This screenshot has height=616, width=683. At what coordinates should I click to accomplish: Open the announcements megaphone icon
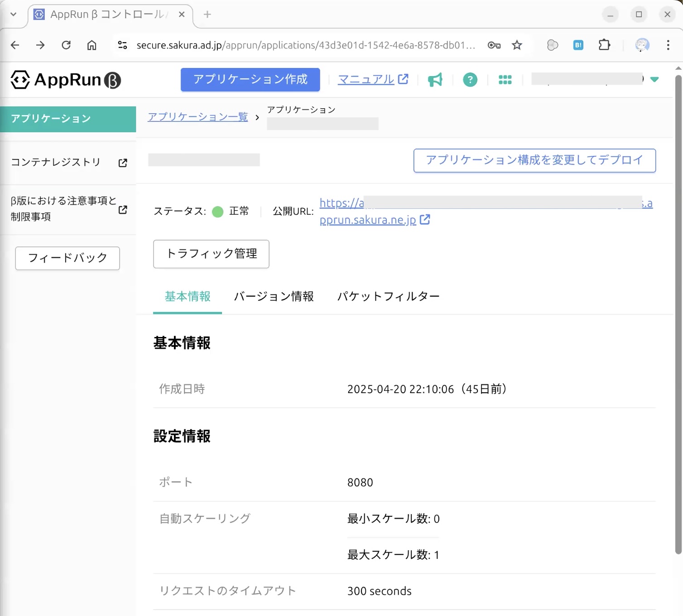[435, 80]
